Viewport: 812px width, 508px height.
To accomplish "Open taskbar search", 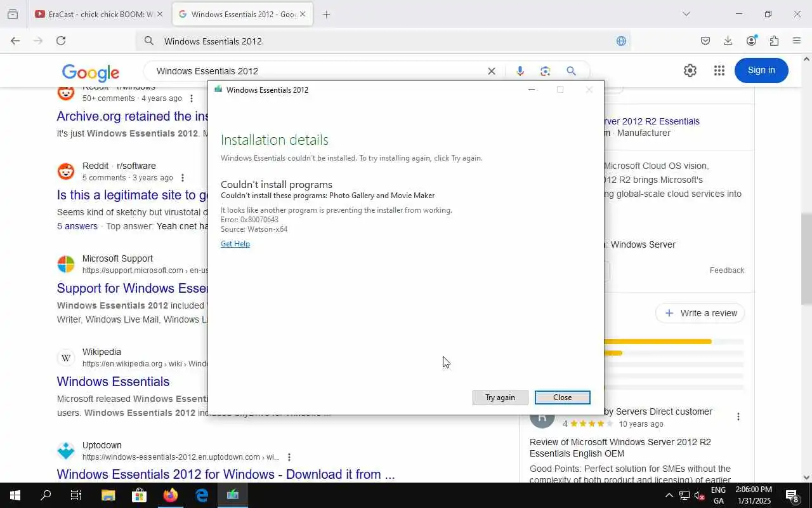I will point(46,495).
